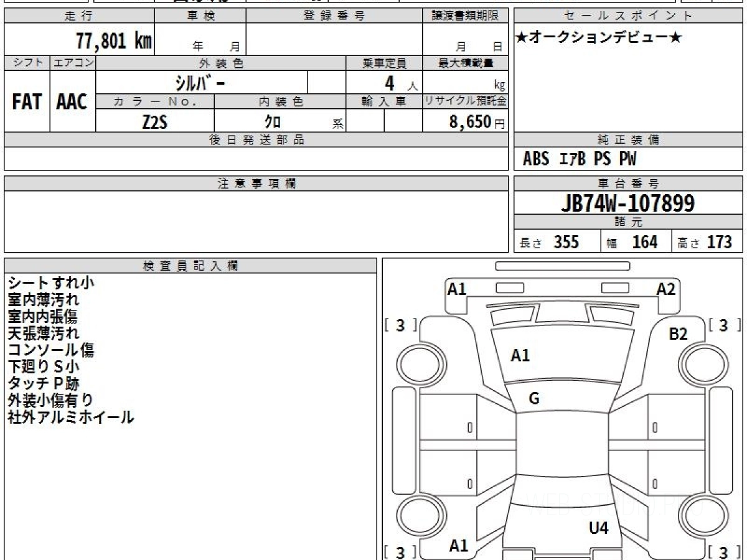Screen dimensions: 747x560
Task: Click the chassis number JB74W-107899
Action: 627,203
